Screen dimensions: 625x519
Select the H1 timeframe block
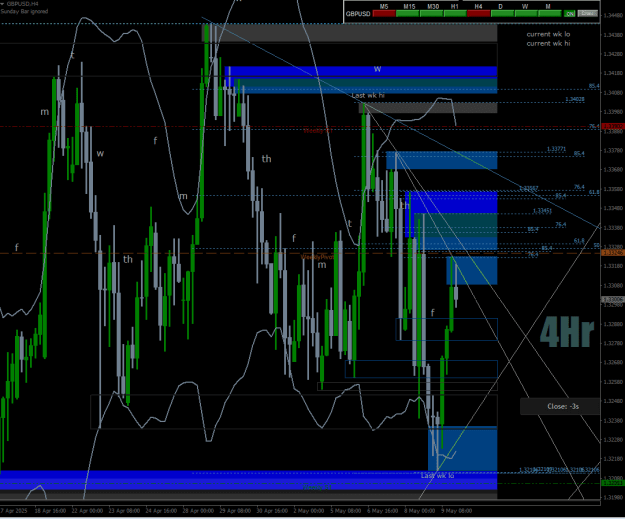(x=455, y=14)
